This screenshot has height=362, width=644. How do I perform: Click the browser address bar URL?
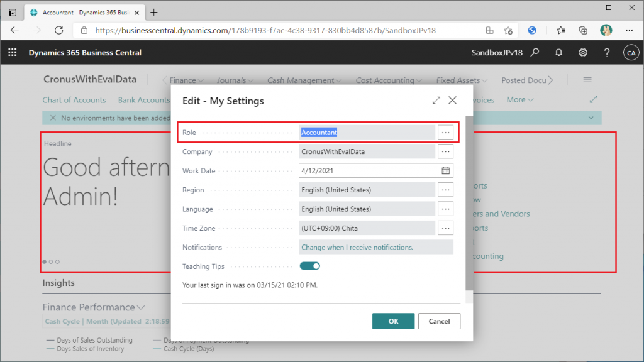pyautogui.click(x=265, y=30)
